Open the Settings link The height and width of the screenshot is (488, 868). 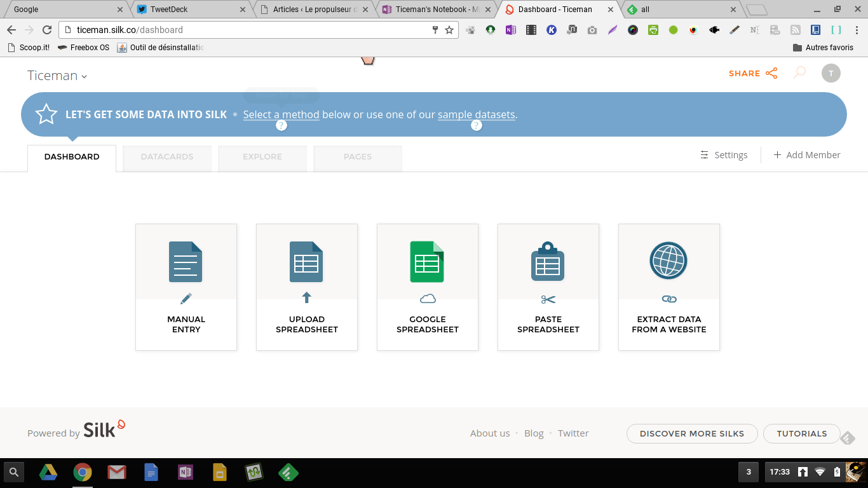pyautogui.click(x=724, y=155)
